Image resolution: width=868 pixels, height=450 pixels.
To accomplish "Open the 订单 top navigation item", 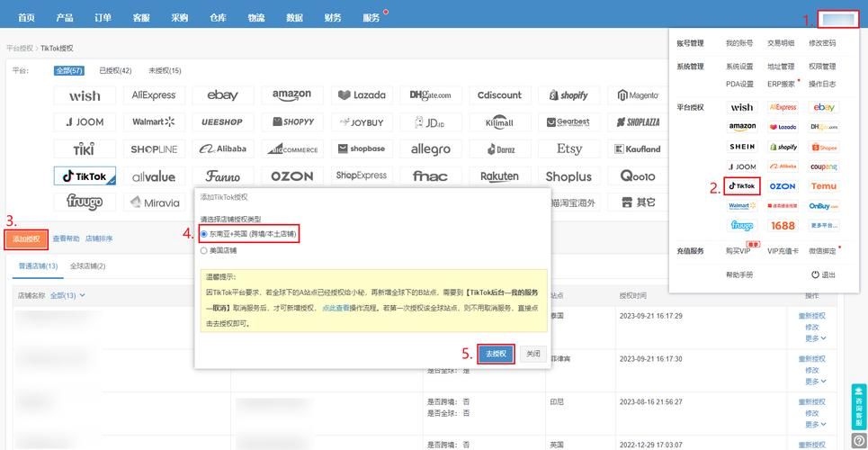I will tap(103, 18).
